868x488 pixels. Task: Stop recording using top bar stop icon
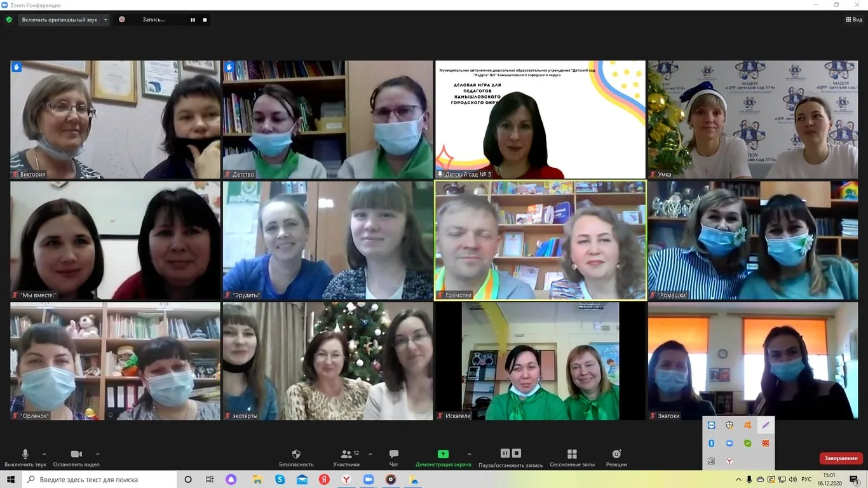pyautogui.click(x=205, y=20)
